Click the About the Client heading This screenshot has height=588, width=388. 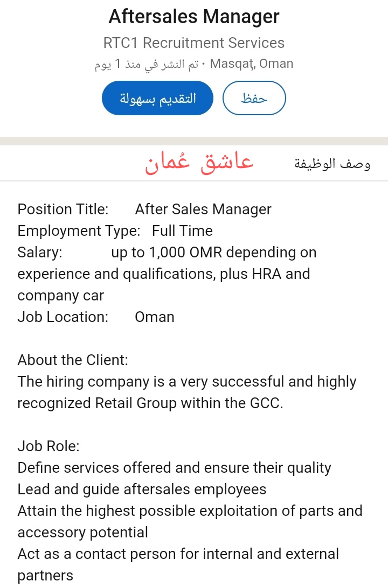tap(73, 360)
